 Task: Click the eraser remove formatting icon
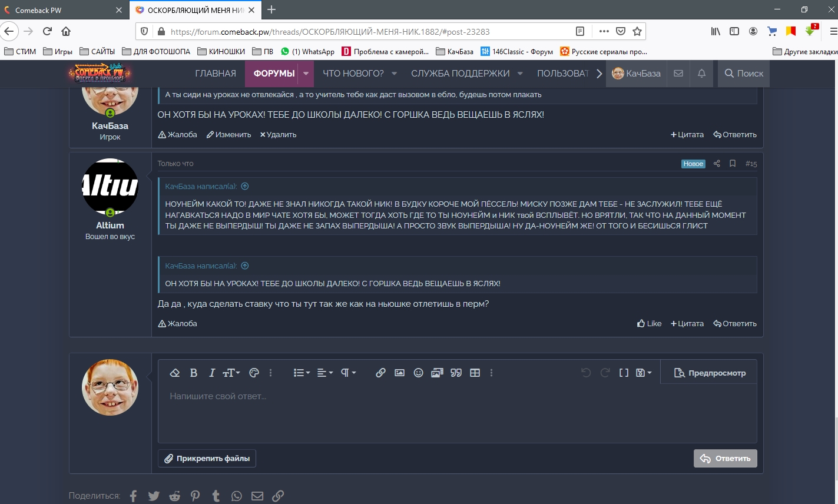click(x=174, y=373)
